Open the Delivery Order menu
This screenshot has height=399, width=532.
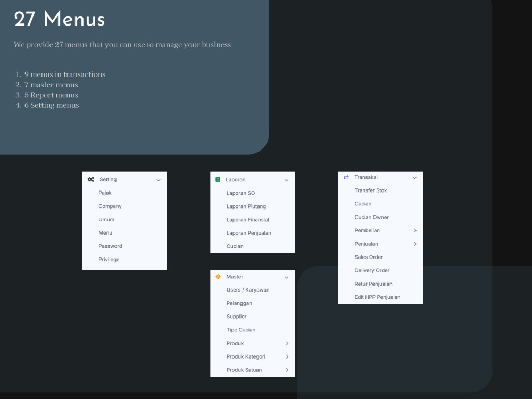[x=372, y=270]
